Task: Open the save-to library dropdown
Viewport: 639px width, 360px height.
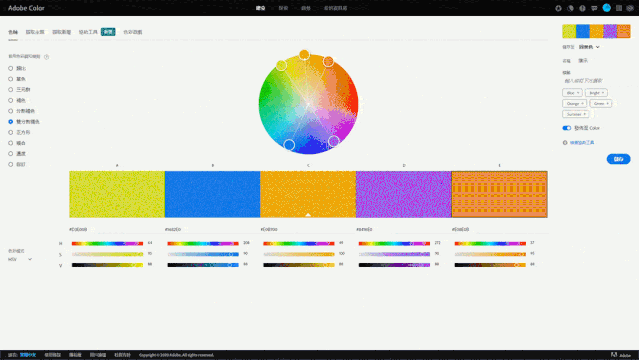Action: click(x=589, y=47)
